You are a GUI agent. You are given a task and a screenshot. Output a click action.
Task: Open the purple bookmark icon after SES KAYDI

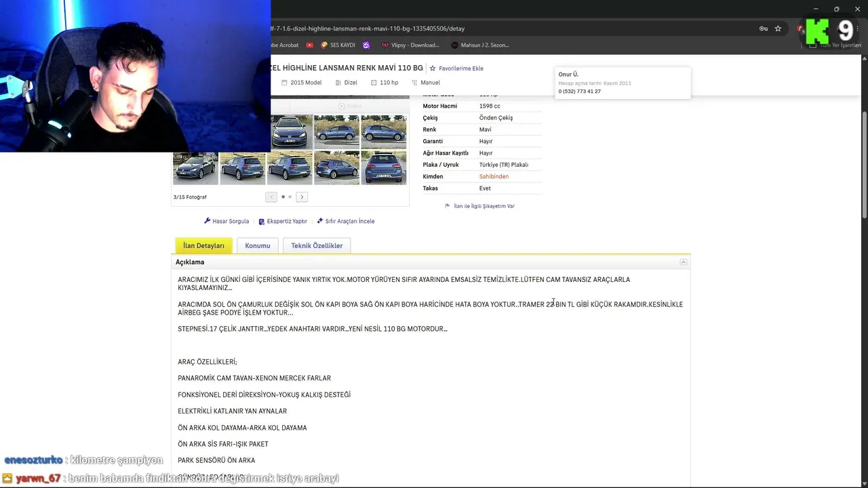tap(366, 45)
